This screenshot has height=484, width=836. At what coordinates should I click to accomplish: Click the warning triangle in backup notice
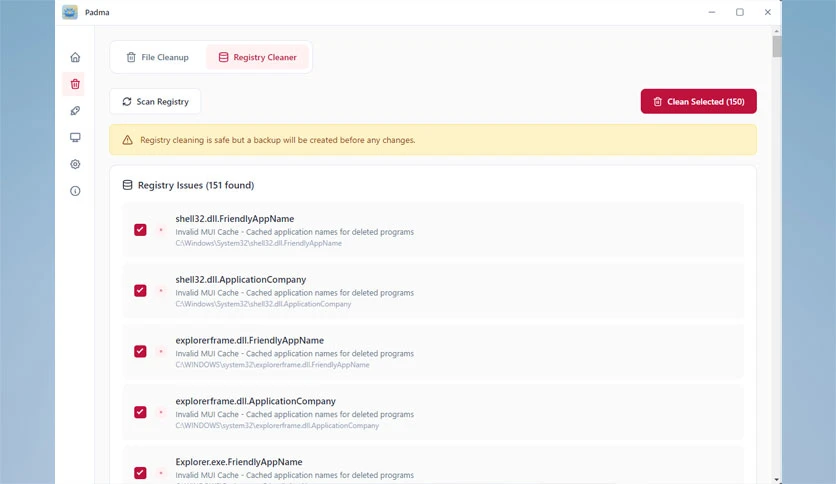127,140
